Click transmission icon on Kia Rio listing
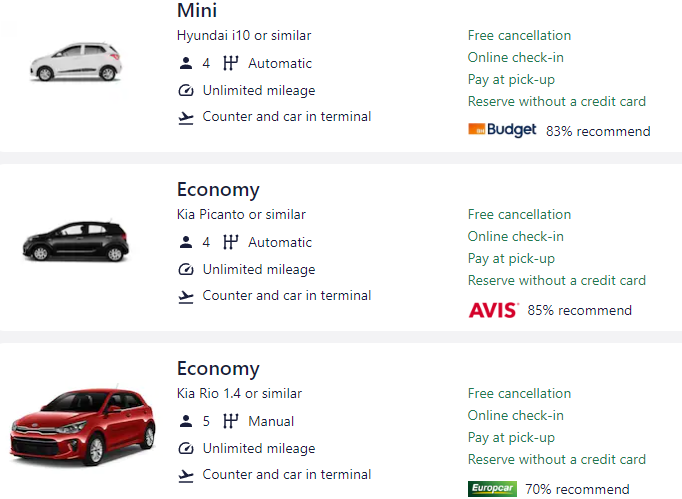 tap(231, 421)
